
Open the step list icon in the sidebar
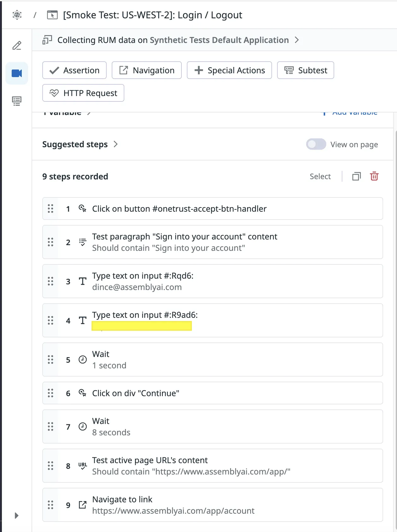(x=17, y=101)
